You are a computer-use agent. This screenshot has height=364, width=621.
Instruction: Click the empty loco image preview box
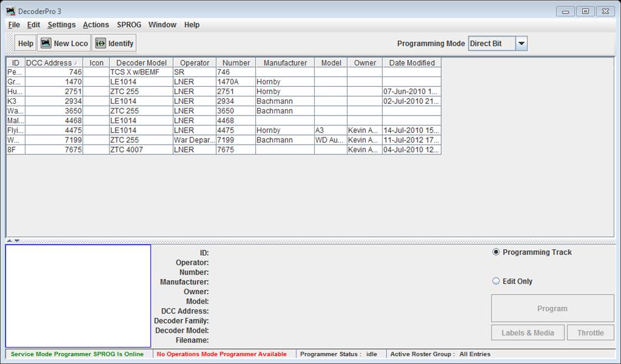[78, 296]
